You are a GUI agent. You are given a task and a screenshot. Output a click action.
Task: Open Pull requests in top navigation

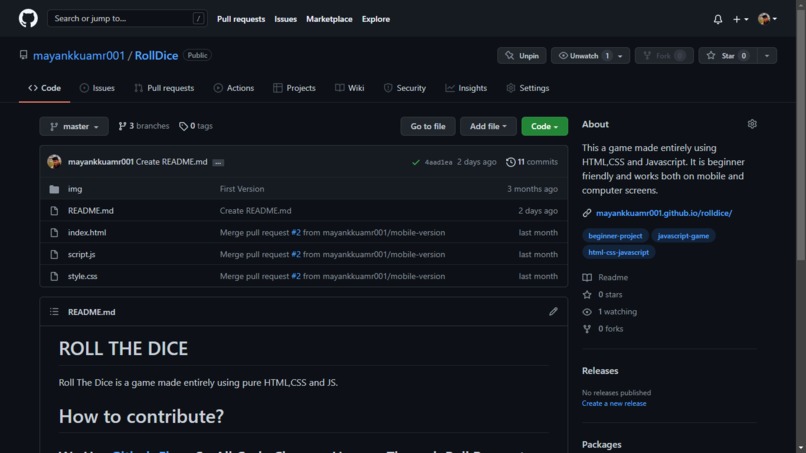(x=241, y=19)
